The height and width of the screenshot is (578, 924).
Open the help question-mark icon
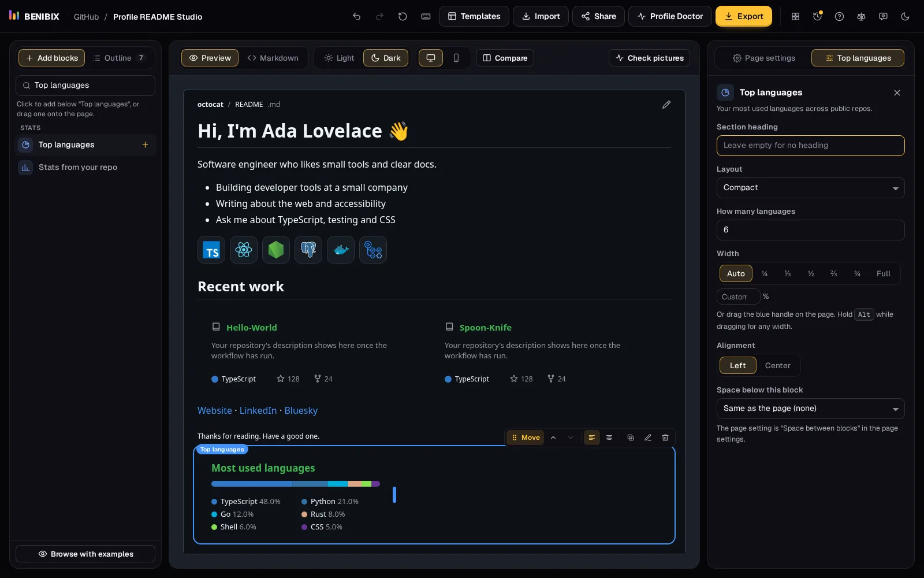[x=839, y=16]
